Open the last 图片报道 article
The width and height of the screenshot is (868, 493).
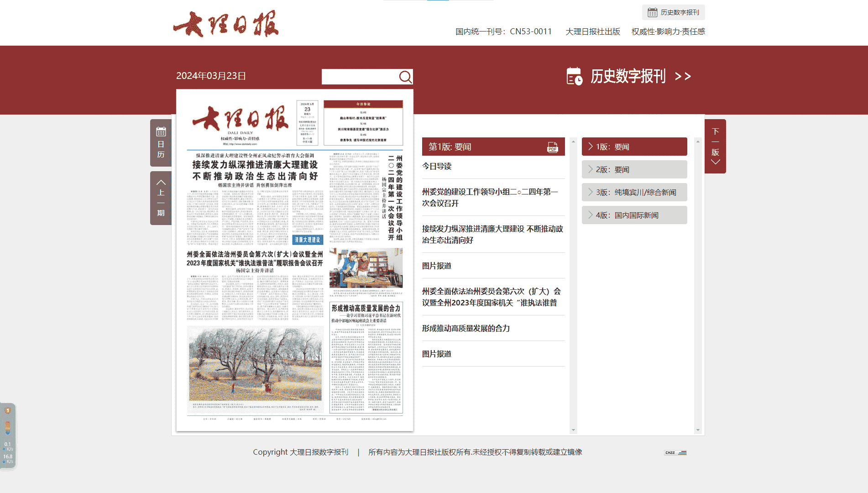(437, 354)
